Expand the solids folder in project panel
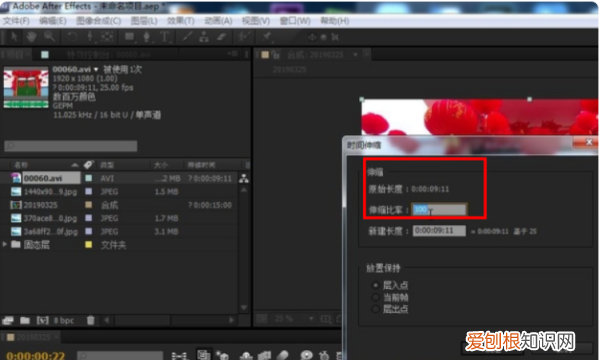The image size is (600, 360). (5, 244)
